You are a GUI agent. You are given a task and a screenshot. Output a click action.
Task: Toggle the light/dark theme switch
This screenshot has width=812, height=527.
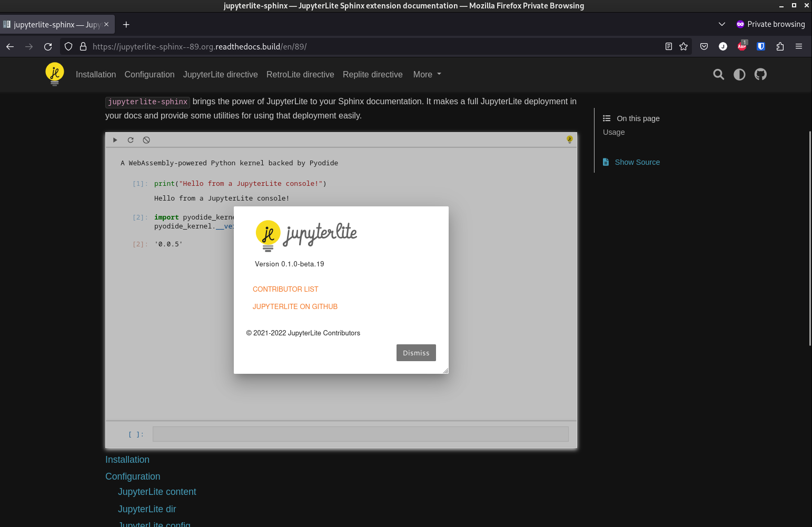click(x=739, y=74)
